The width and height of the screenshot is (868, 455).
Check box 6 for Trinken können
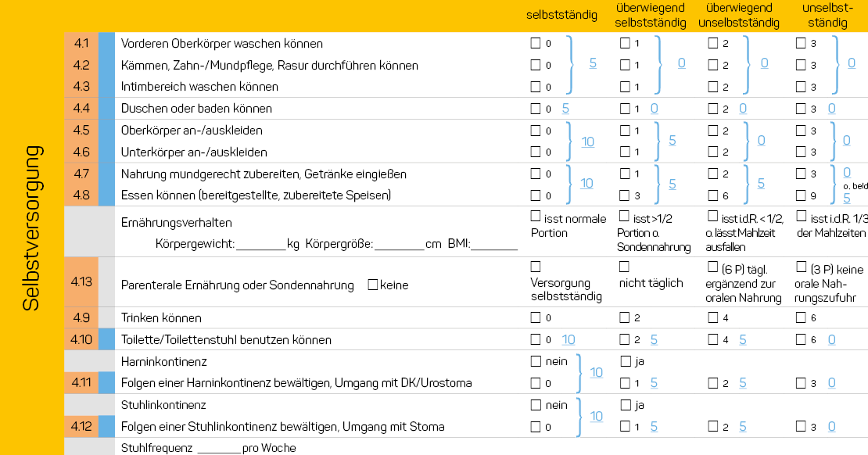tap(801, 317)
